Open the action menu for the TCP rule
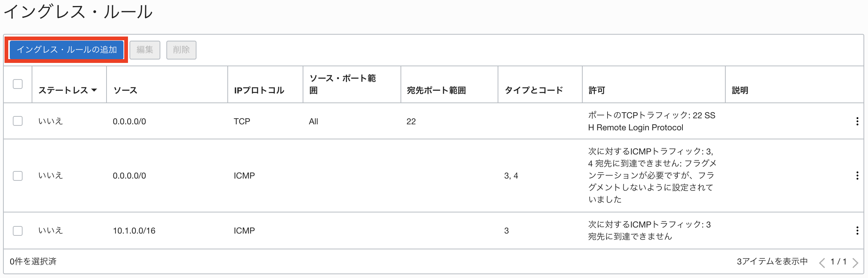Screen dimensions: 868x278 click(x=857, y=121)
